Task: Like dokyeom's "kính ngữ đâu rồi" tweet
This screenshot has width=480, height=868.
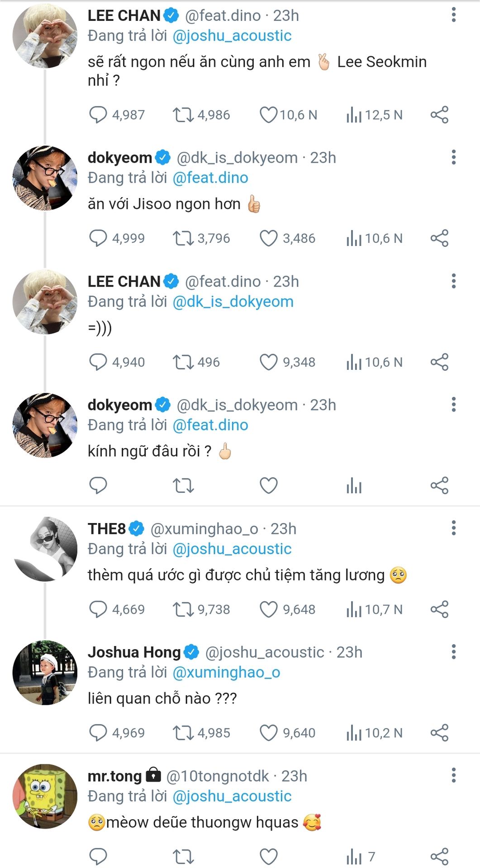Action: 268,486
